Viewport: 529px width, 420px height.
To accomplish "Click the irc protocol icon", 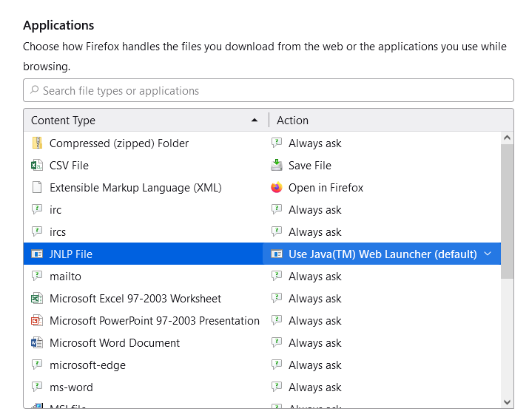I will pyautogui.click(x=37, y=209).
